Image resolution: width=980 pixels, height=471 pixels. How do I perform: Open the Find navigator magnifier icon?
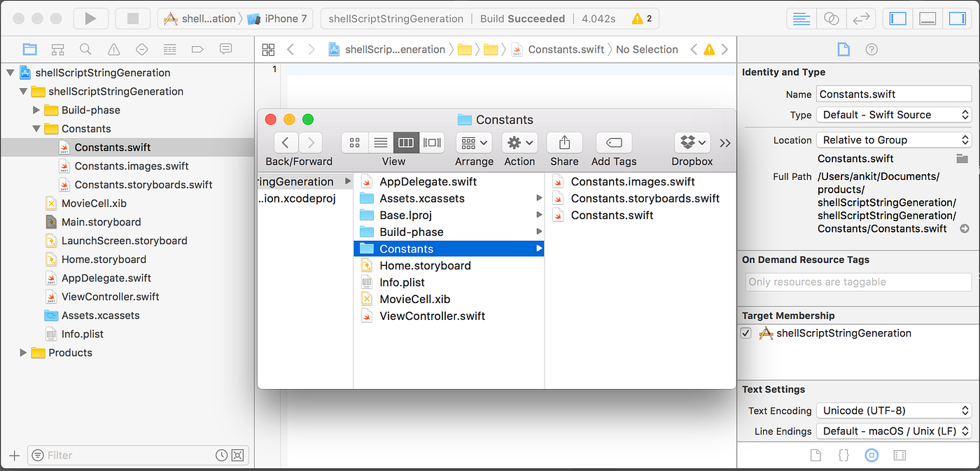pos(85,49)
